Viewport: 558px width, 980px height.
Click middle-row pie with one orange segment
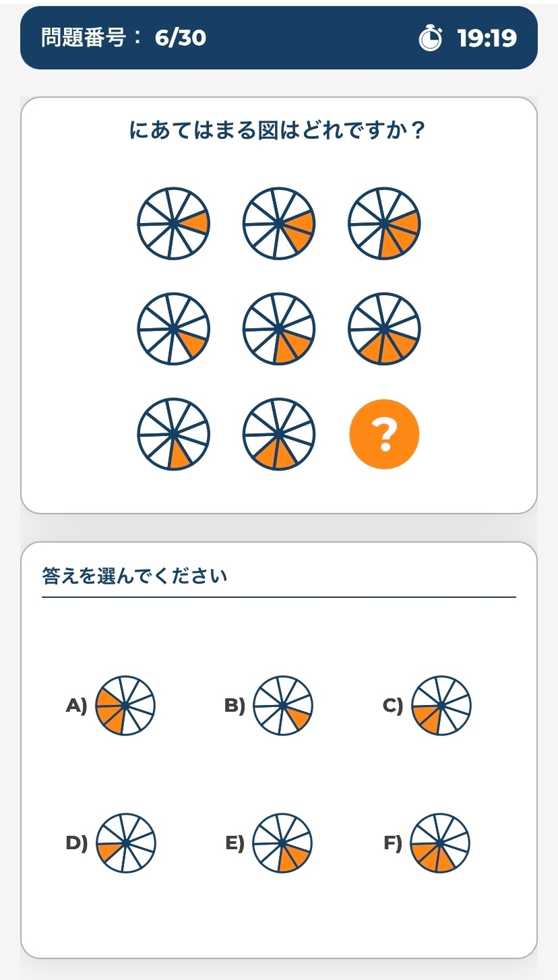point(174,328)
